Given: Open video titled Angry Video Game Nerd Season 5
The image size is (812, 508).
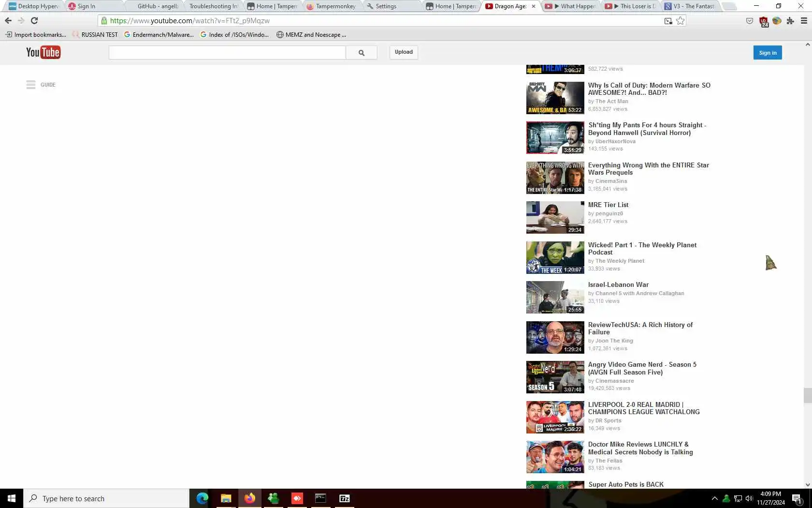Looking at the screenshot, I should (x=642, y=368).
